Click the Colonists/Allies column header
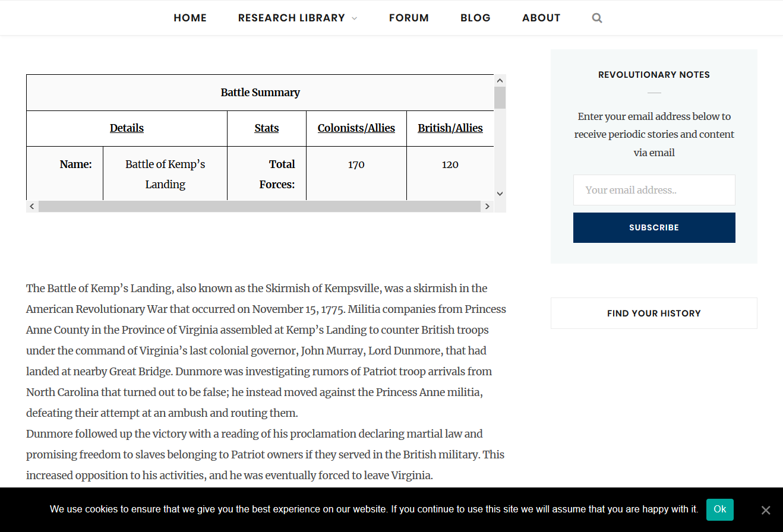This screenshot has height=532, width=783. pyautogui.click(x=356, y=128)
